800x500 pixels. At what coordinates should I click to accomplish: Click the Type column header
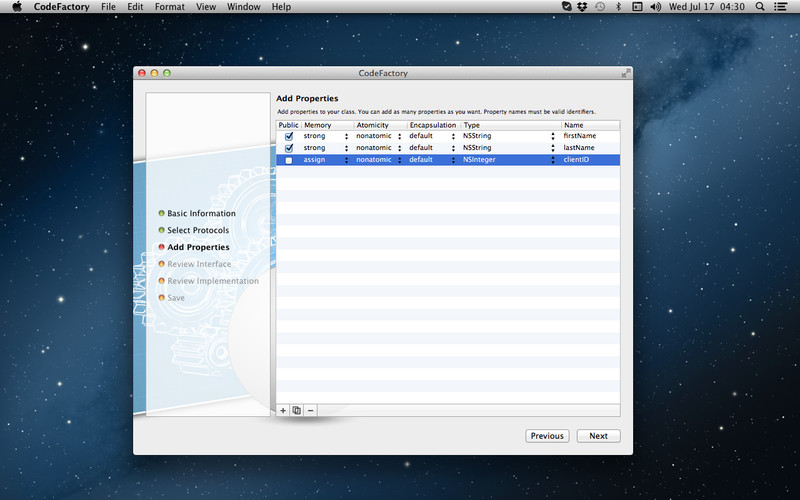(511, 125)
